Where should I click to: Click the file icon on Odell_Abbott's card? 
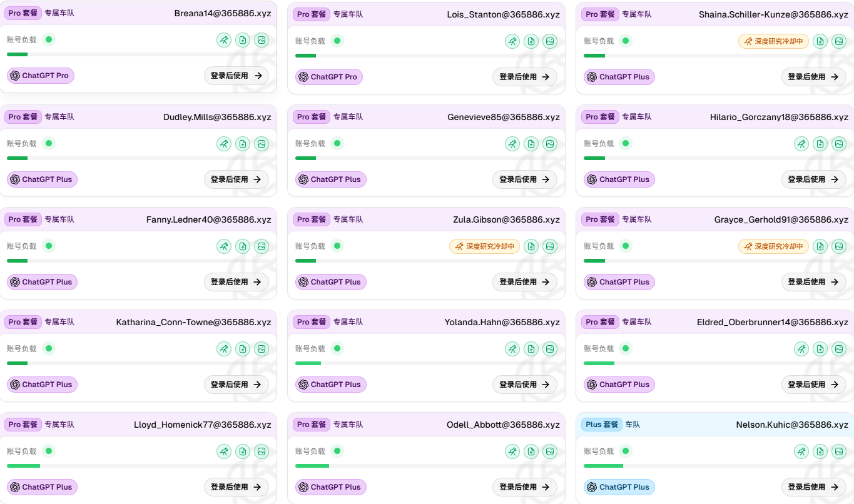click(531, 451)
